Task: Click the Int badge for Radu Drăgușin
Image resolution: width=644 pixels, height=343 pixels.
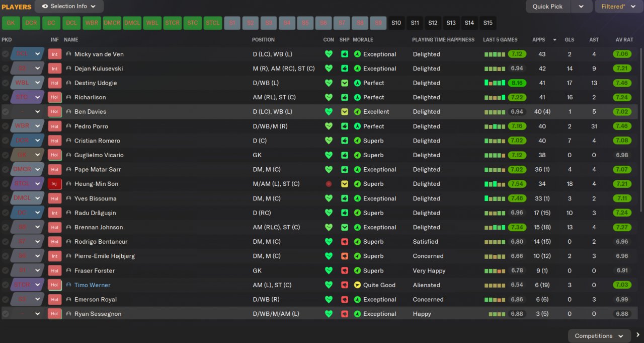Action: tap(54, 213)
